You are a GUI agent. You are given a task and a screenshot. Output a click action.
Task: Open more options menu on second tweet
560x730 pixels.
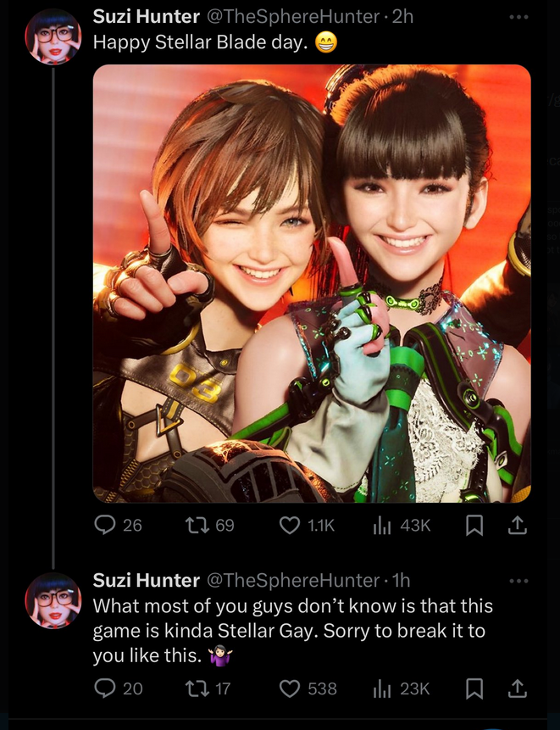pyautogui.click(x=518, y=581)
